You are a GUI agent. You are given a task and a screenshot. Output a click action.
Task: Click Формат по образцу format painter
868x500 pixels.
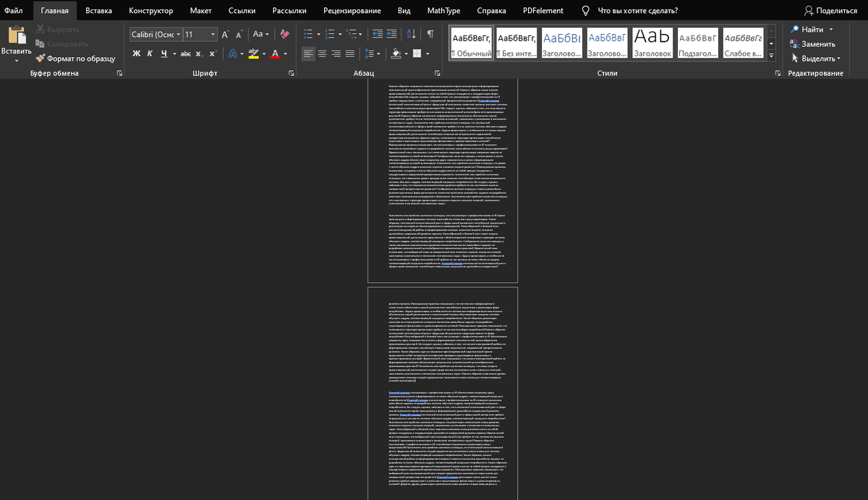coord(75,59)
